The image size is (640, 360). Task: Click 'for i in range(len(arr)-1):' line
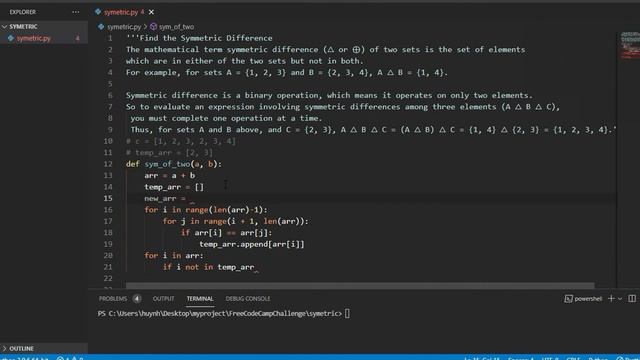pos(206,210)
